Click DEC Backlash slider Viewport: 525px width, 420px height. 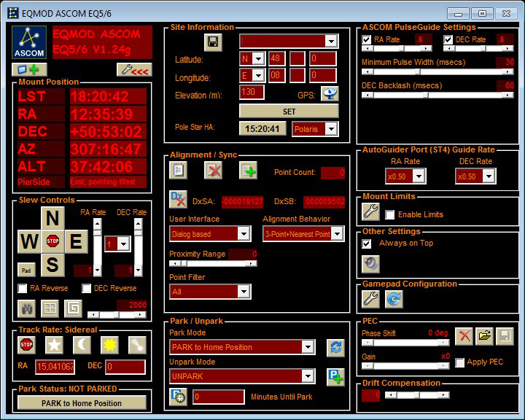[x=437, y=95]
